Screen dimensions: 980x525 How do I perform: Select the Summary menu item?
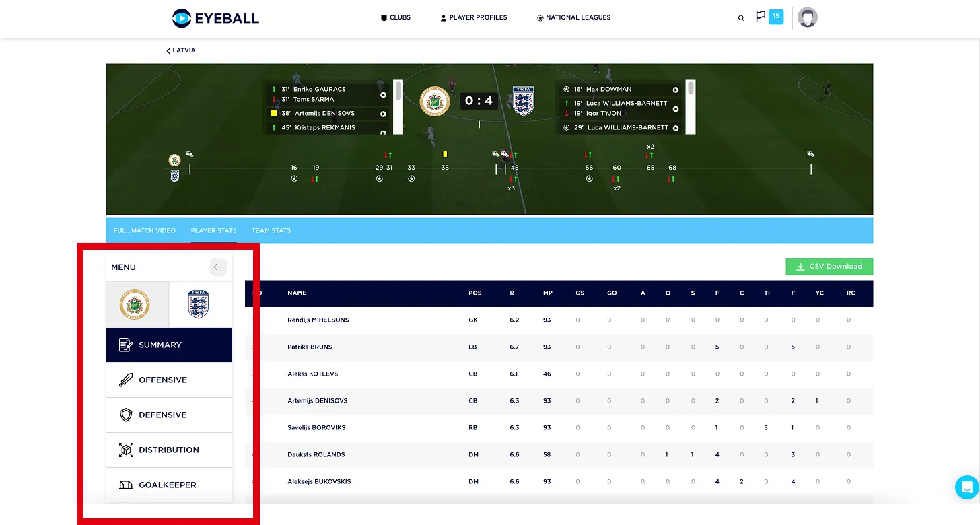tap(169, 345)
